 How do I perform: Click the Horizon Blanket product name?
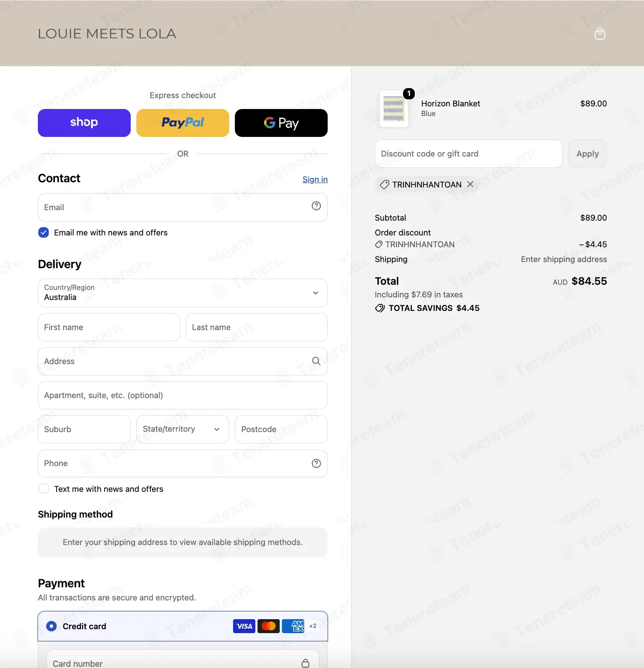451,103
